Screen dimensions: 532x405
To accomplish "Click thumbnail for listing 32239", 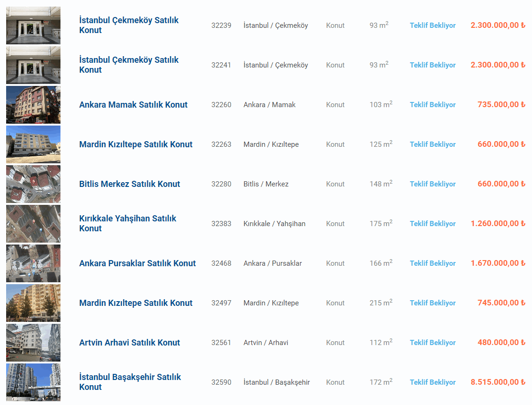I will click(x=33, y=25).
